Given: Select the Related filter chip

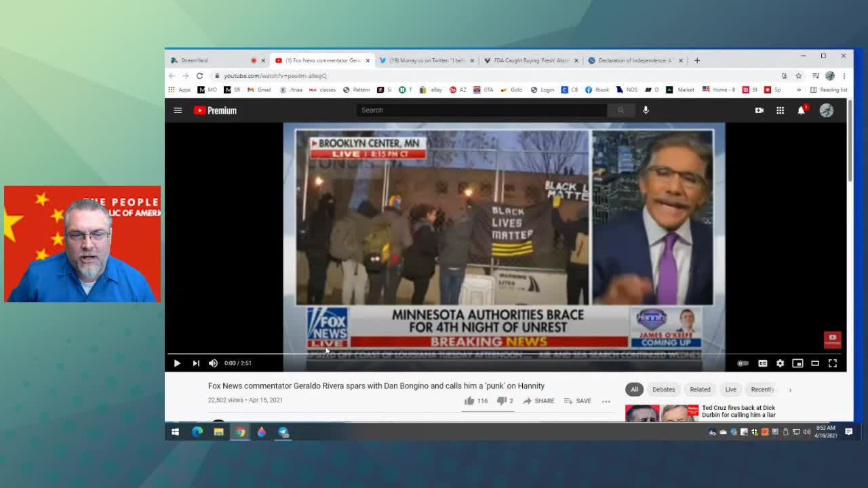Looking at the screenshot, I should click(700, 389).
